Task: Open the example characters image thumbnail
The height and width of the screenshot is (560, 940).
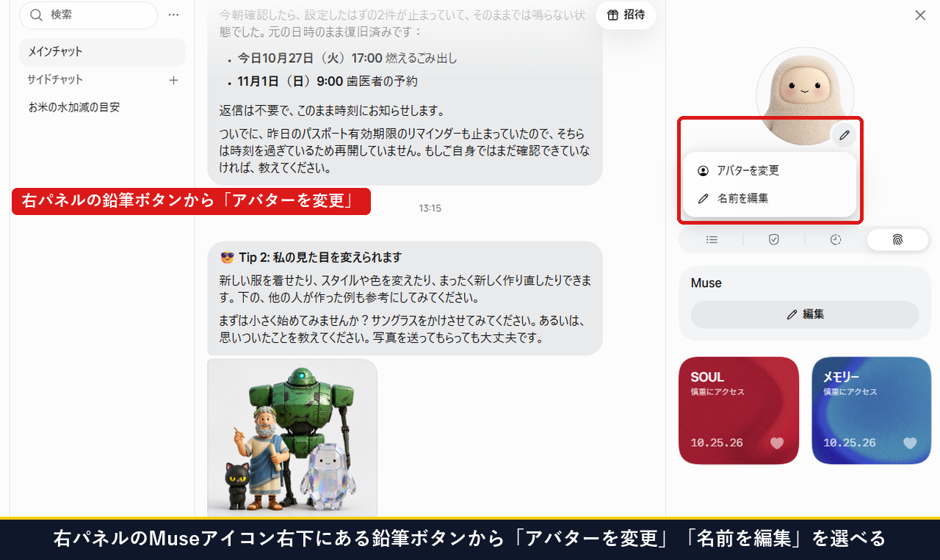Action: tap(292, 437)
